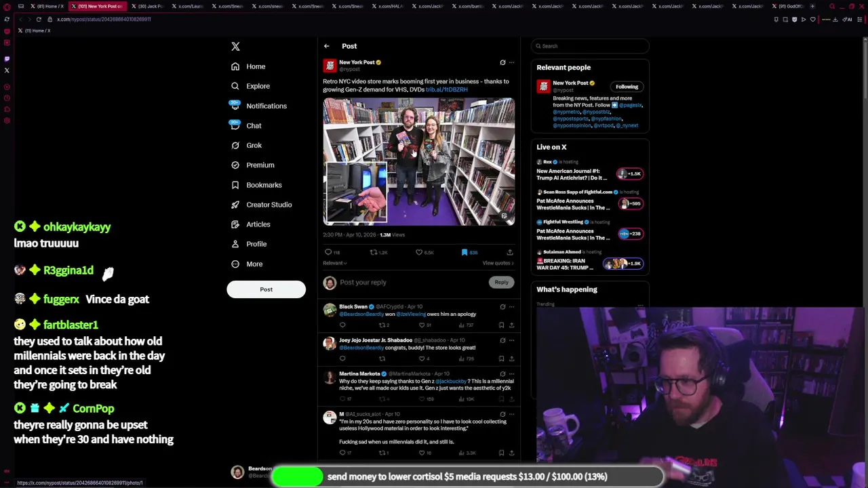868x488 pixels.
Task: Like Martina Markota's reply
Action: (422, 399)
